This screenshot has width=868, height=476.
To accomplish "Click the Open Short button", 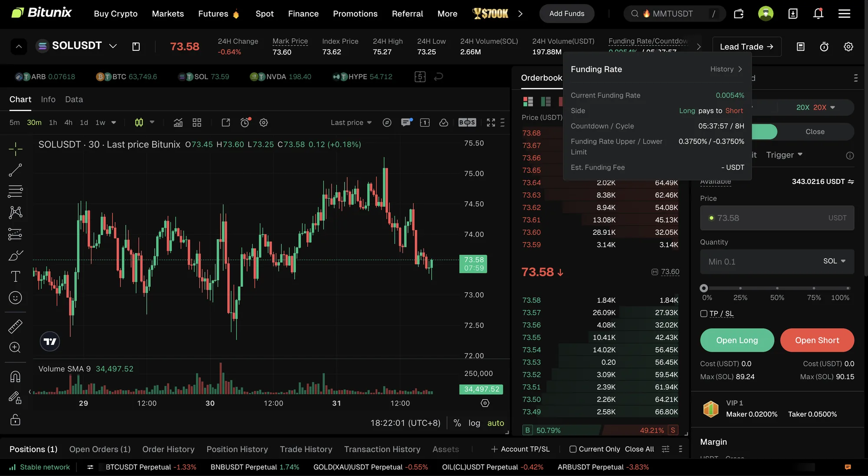I will tap(817, 340).
